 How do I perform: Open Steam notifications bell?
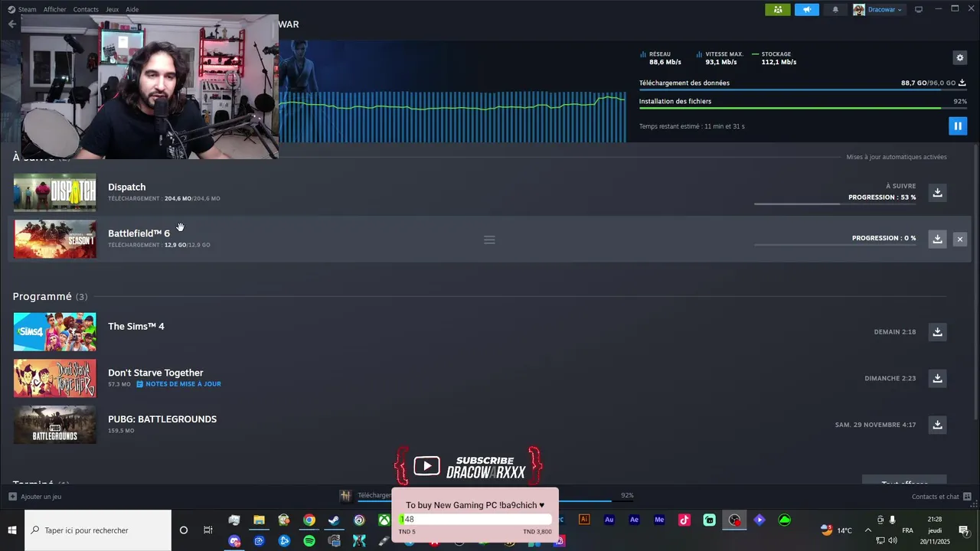[835, 9]
